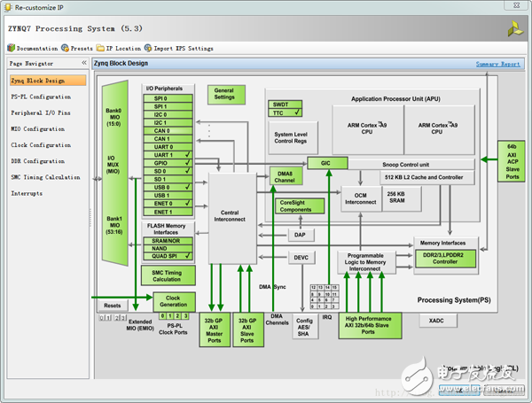Click the Presets toolbar icon

66,48
